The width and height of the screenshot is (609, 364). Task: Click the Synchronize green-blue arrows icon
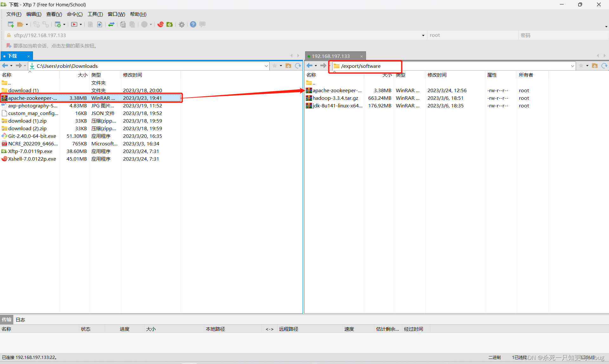click(111, 24)
